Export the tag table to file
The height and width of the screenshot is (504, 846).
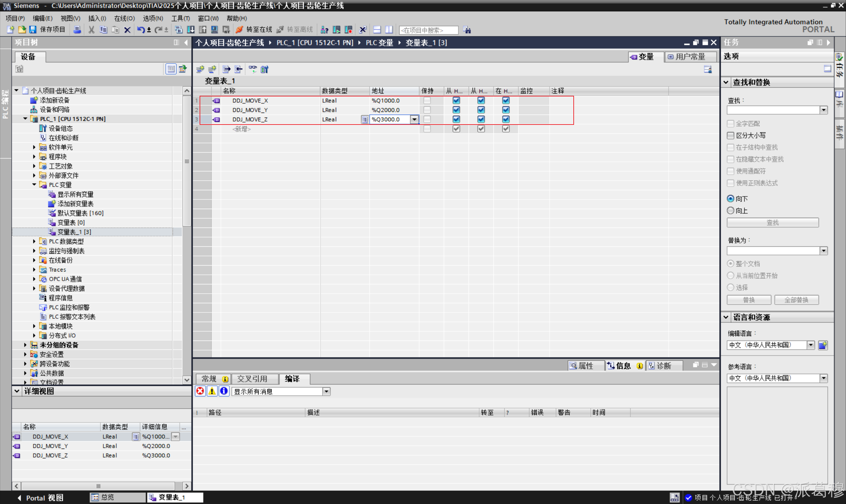226,69
